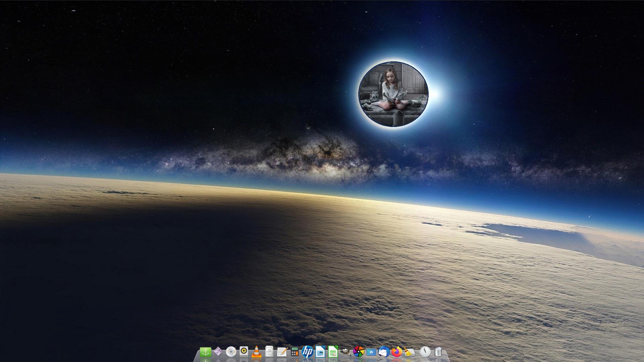Open GIMP image editor from dock
This screenshot has height=362, width=644.
pos(345,352)
